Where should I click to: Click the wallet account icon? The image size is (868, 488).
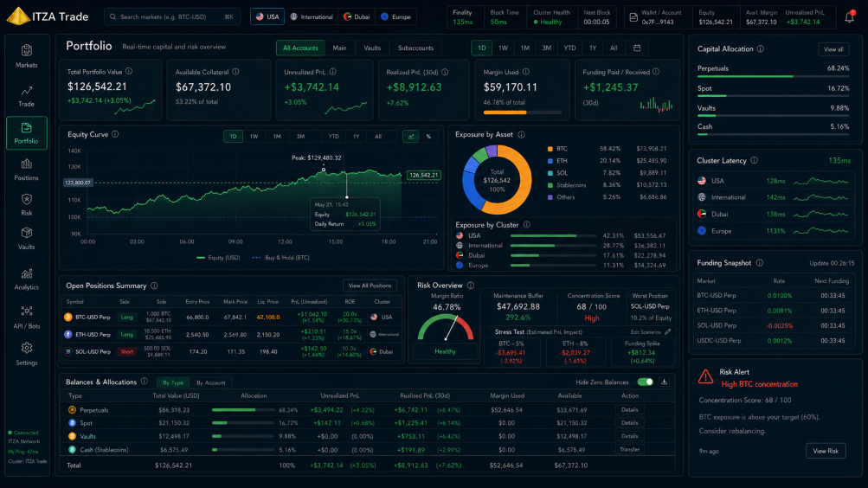pyautogui.click(x=633, y=17)
